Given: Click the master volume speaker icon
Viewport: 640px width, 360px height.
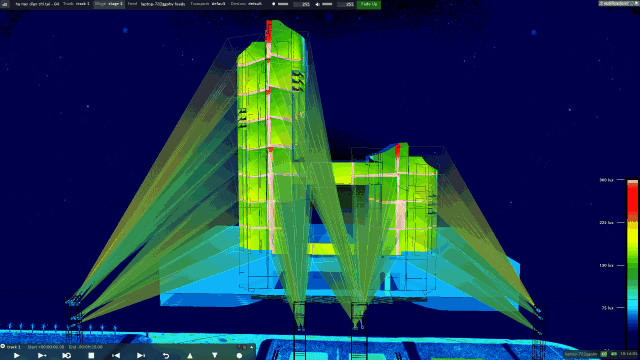Looking at the screenshot, I should point(318,4).
